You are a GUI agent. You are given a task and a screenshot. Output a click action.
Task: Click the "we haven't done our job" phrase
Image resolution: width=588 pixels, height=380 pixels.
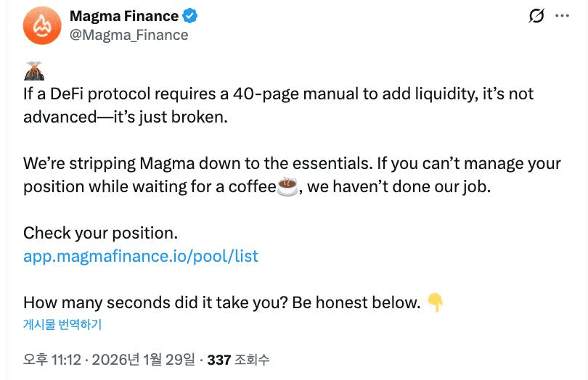click(404, 186)
